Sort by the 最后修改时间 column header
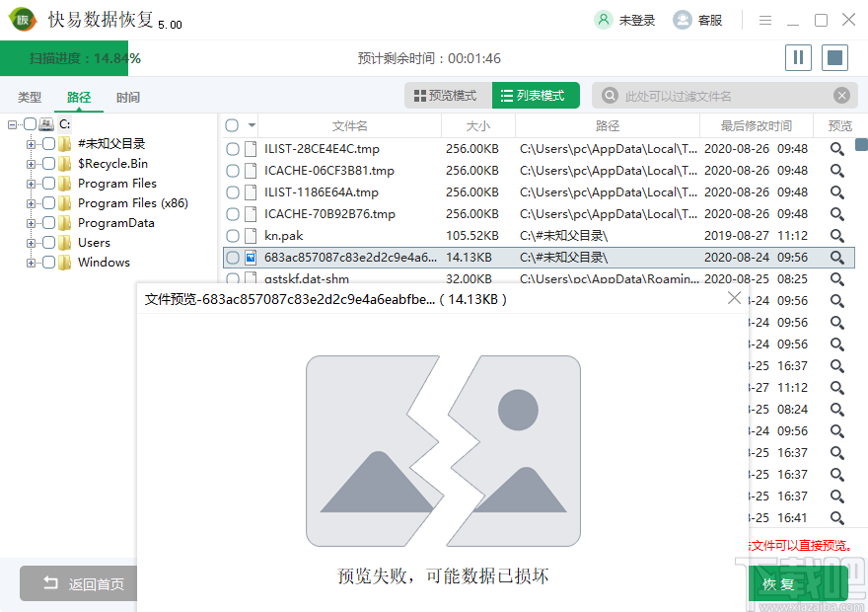This screenshot has height=612, width=868. [757, 125]
